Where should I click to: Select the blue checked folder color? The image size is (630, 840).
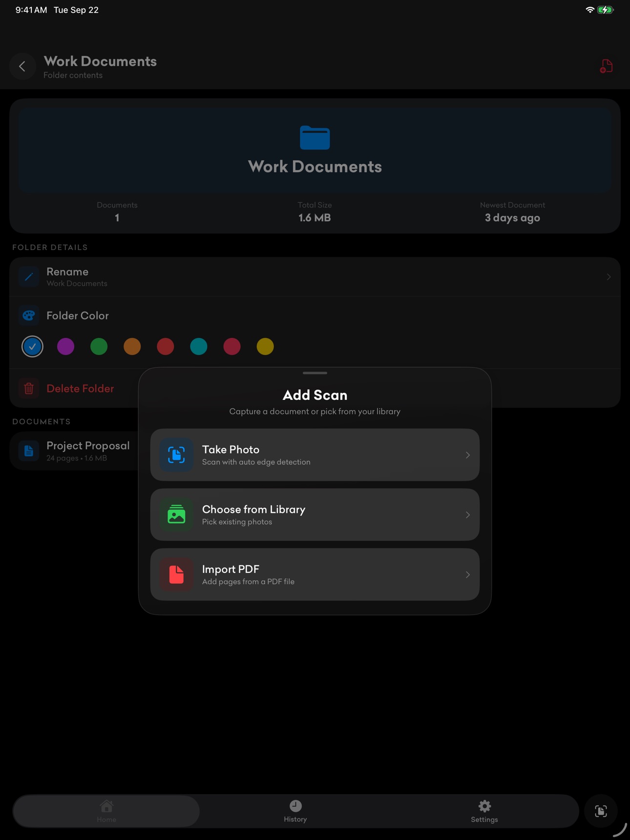[32, 347]
